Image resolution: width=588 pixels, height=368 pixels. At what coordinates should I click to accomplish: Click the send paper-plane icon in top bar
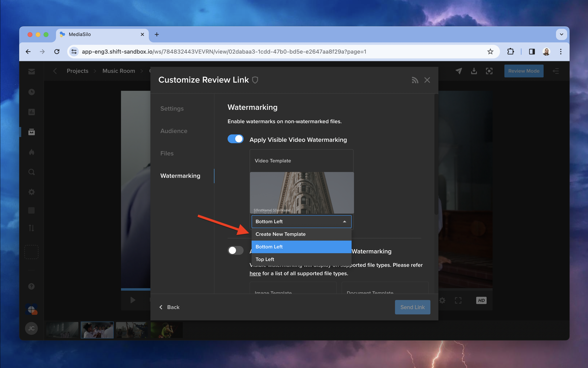[x=459, y=71]
